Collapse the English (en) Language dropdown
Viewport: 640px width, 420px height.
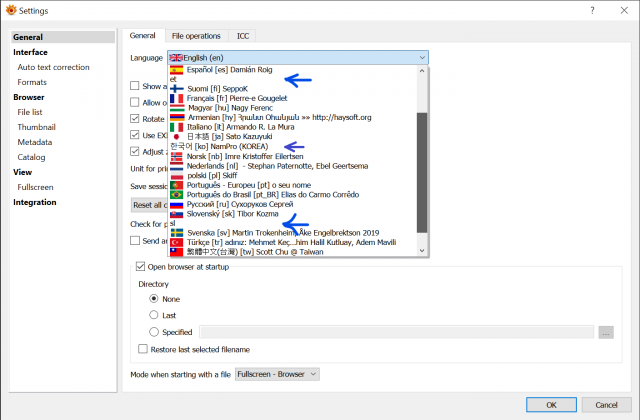tap(298, 58)
